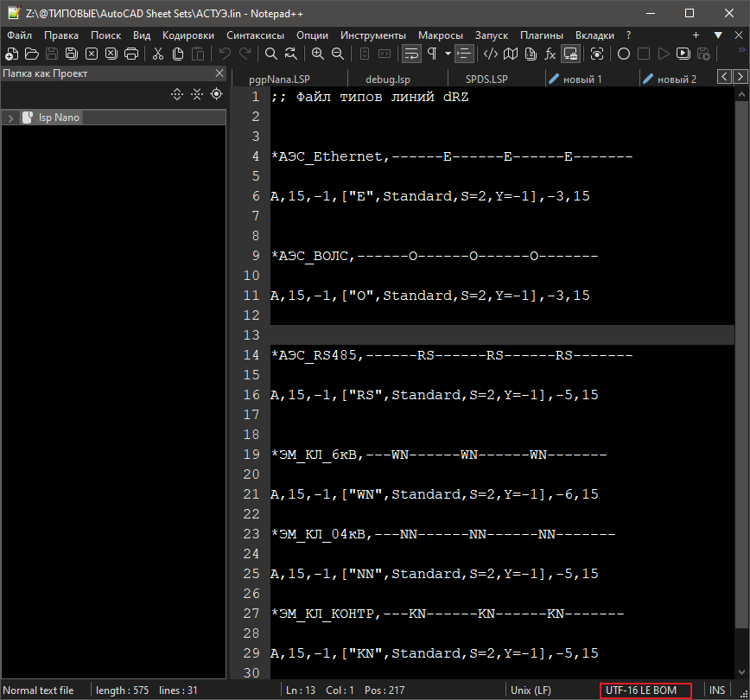Click the Zoom Out icon
Screen dimensions: 750x700
pos(338,54)
